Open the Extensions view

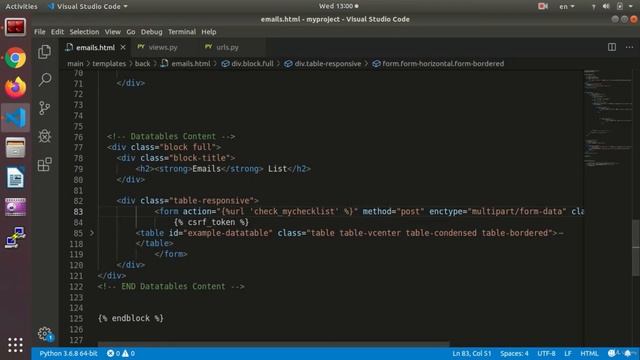[44, 164]
